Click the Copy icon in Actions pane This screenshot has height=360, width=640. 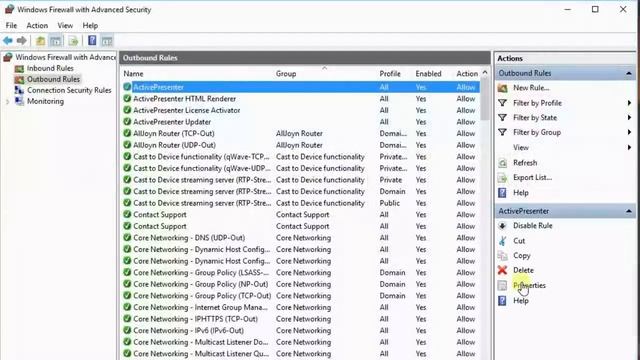[x=502, y=256]
